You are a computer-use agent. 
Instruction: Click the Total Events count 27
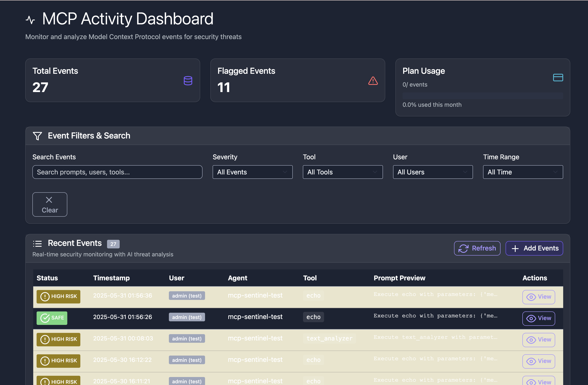[x=40, y=87]
